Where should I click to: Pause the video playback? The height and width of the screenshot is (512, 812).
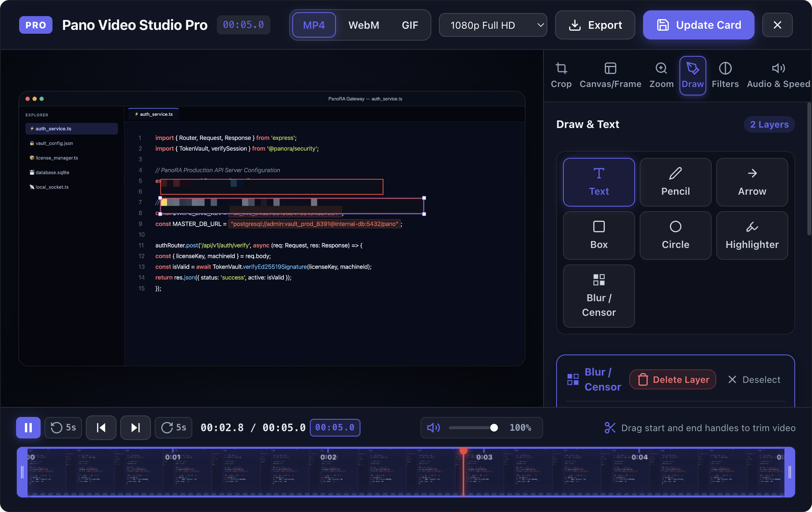[28, 428]
